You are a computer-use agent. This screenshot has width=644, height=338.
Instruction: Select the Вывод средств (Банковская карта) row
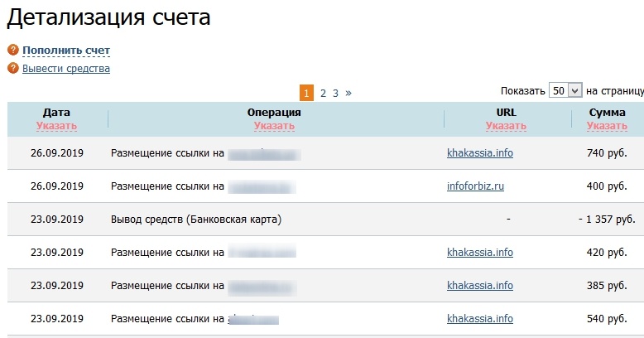(x=325, y=220)
